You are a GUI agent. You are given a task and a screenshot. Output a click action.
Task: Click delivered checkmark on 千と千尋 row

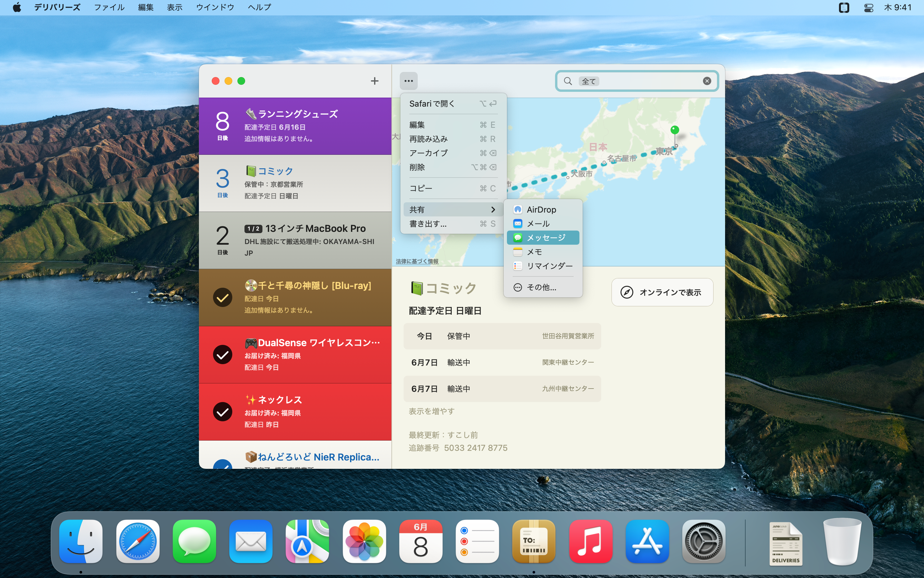pyautogui.click(x=223, y=297)
